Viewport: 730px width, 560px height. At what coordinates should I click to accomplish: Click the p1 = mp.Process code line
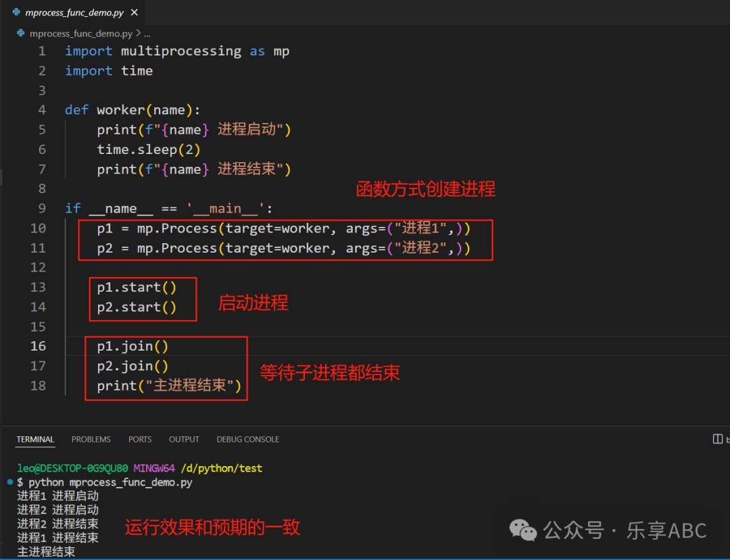(284, 228)
